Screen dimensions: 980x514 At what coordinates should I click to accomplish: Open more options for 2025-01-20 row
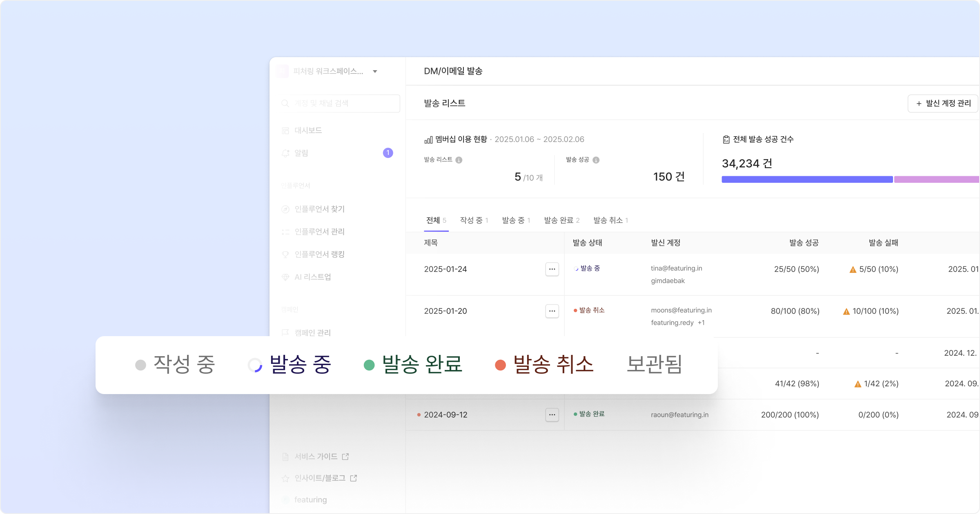552,311
